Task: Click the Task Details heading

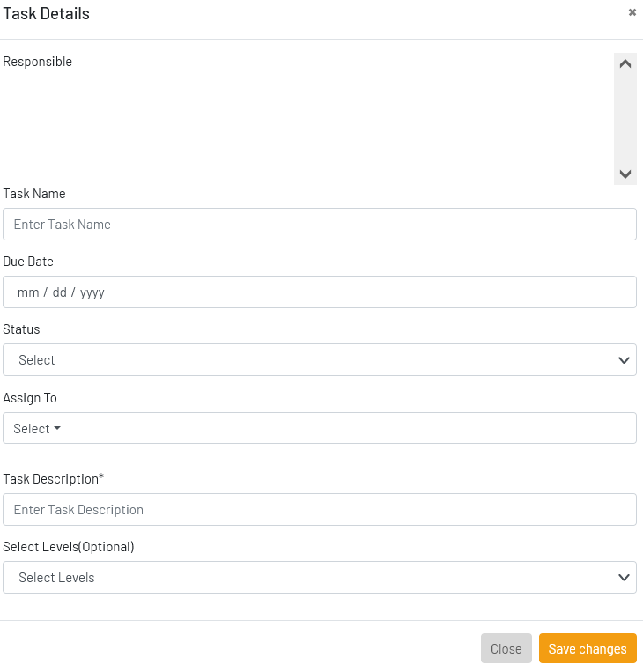Action: 47,14
